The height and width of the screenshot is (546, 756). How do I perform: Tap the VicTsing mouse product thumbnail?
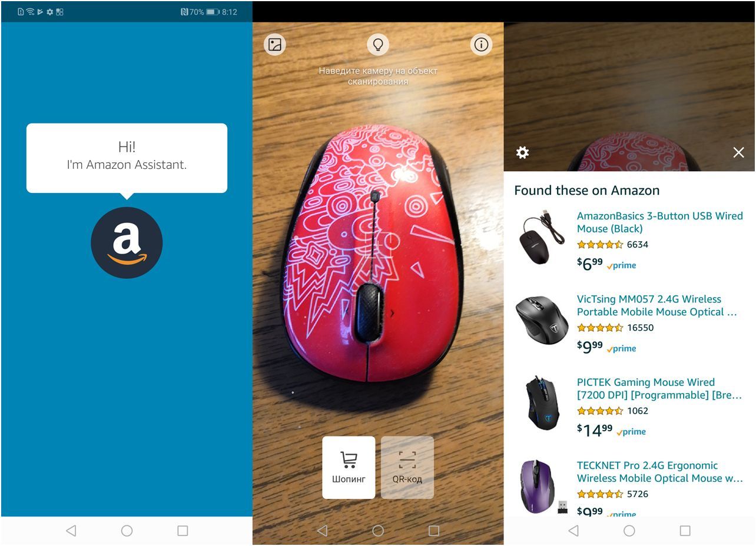point(542,320)
